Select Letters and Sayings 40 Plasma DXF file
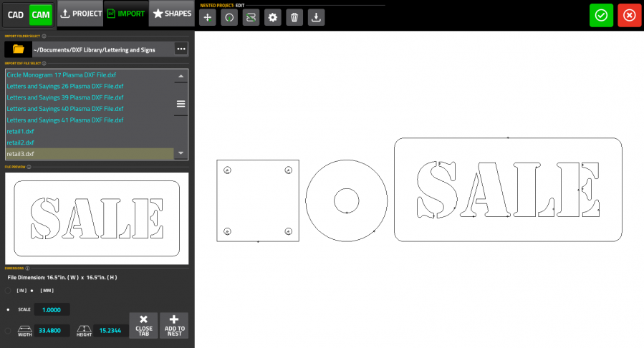This screenshot has height=348, width=644. [90, 109]
